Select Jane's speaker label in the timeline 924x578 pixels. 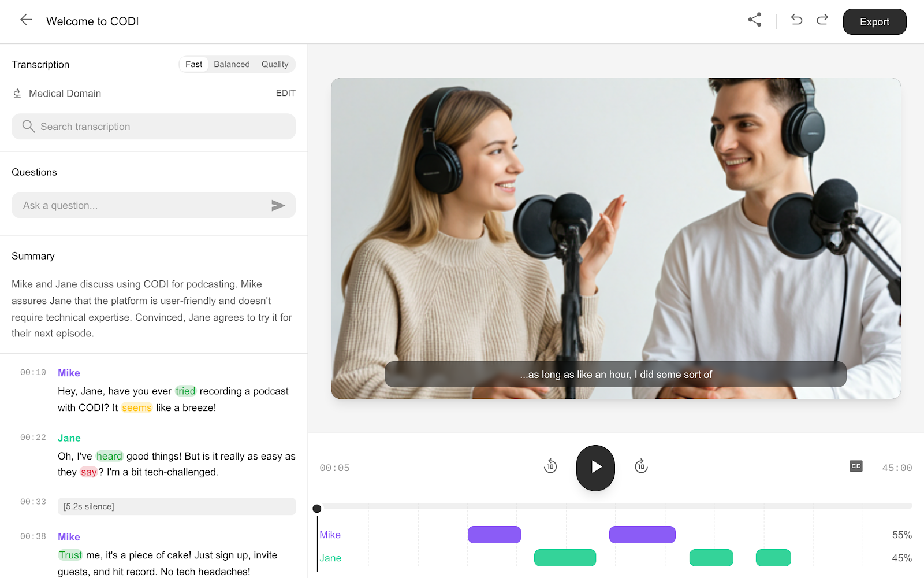tap(330, 558)
